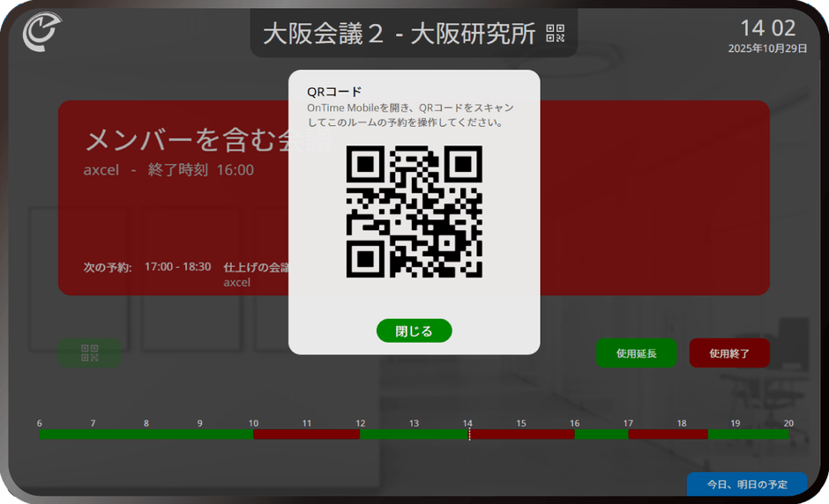Click the QRコード dialog heading
829x504 pixels.
click(x=334, y=92)
